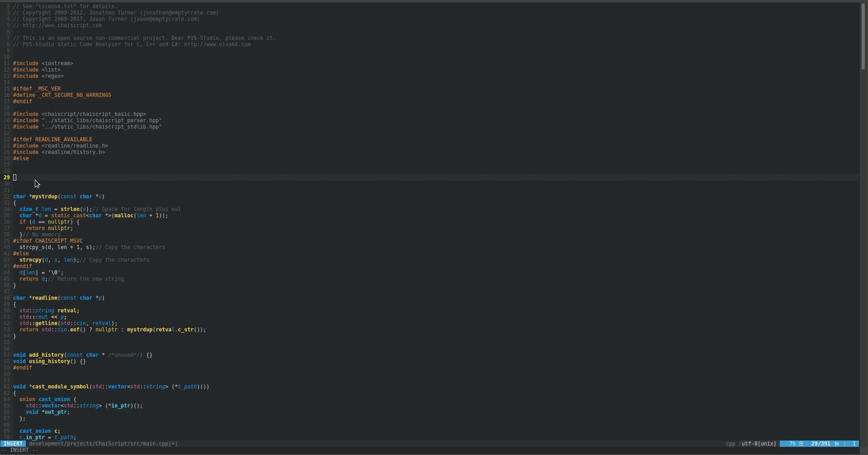Click the 'ln' symbol in status line
This screenshot has width=868, height=455.
[837, 444]
